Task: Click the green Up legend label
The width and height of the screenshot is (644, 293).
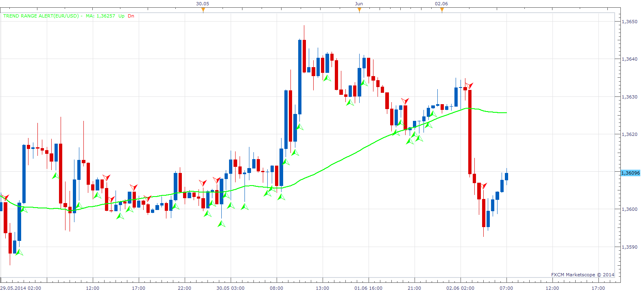Action: click(121, 16)
